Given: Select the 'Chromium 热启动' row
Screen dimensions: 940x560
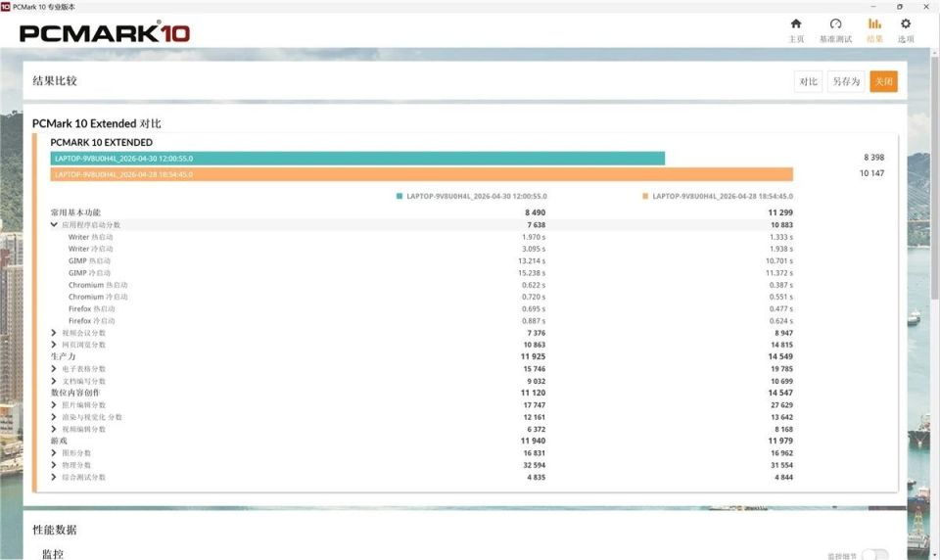Looking at the screenshot, I should click(x=421, y=285).
